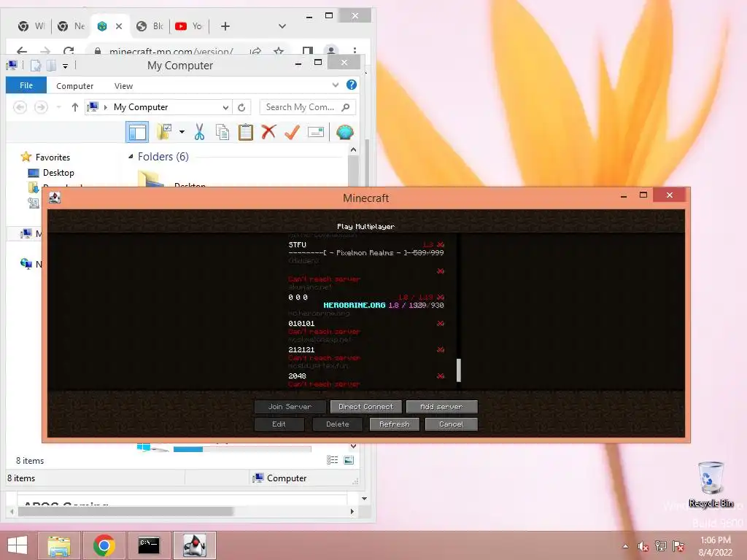Screen dimensions: 747x560
Task: Click the scroll-down arrow in My Computer file pane
Action: pos(353,446)
